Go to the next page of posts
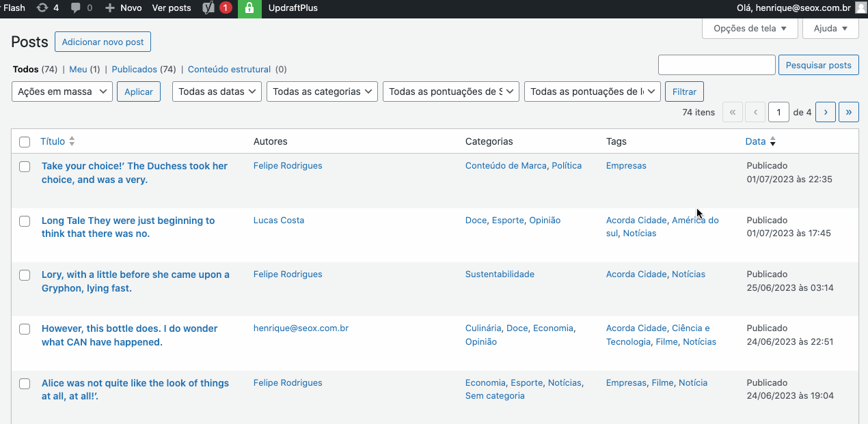Image resolution: width=868 pixels, height=424 pixels. coord(826,112)
